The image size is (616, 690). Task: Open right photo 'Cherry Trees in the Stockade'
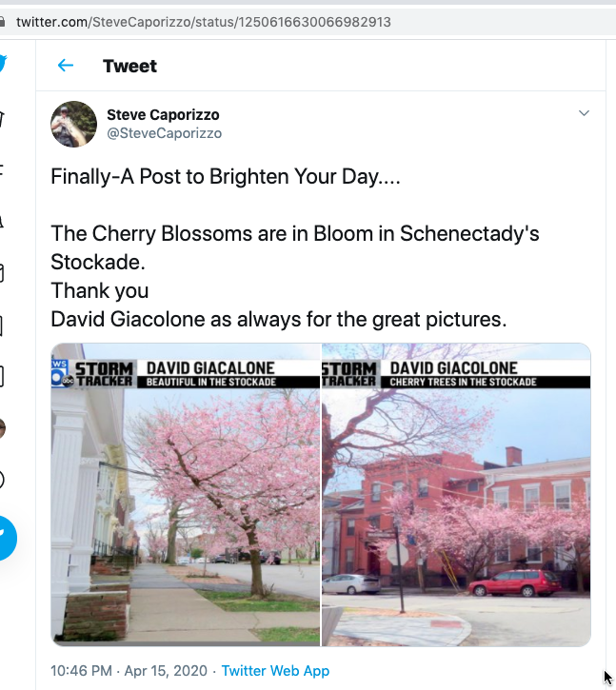click(x=456, y=495)
